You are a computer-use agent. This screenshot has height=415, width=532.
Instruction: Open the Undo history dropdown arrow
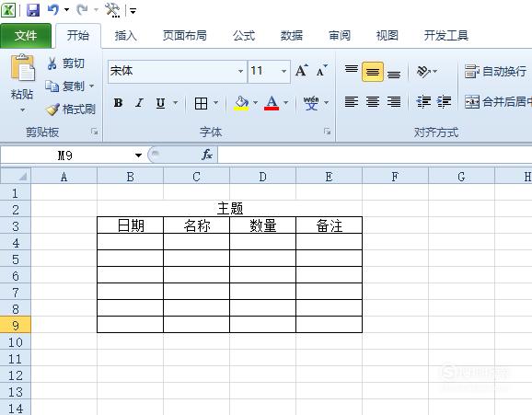(66, 10)
